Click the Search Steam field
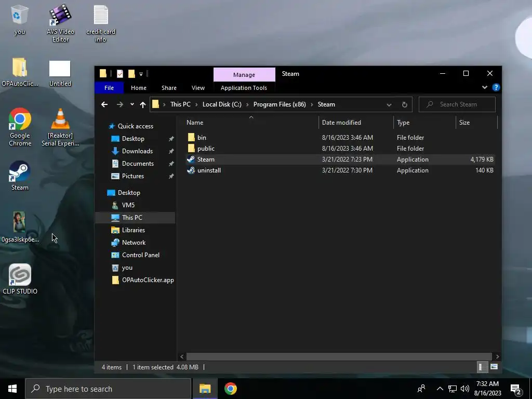Image resolution: width=532 pixels, height=399 pixels. [x=457, y=104]
